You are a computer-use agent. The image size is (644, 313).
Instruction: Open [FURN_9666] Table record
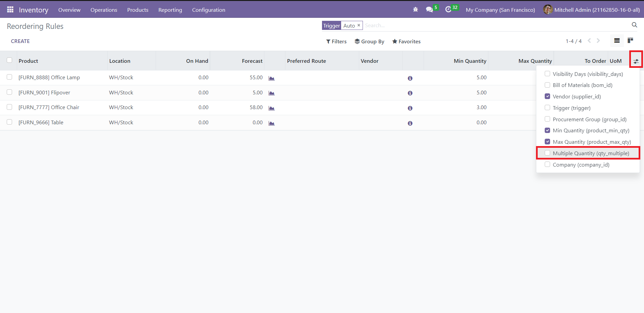point(41,122)
